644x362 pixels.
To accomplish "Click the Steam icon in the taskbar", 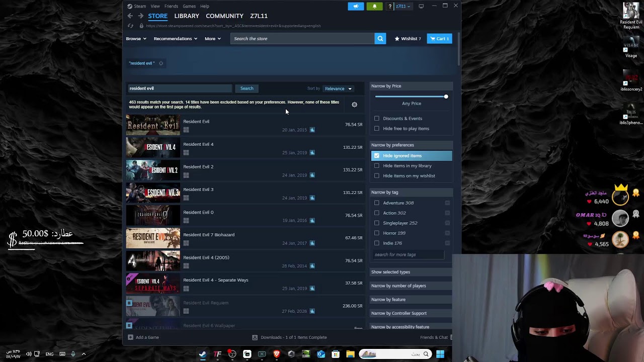I will (202, 354).
